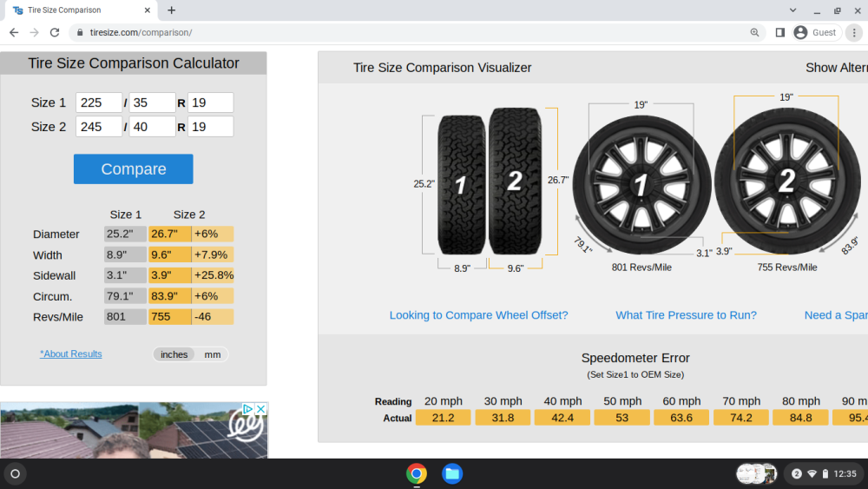Open the tab search chevron
The image size is (868, 489).
(x=792, y=10)
